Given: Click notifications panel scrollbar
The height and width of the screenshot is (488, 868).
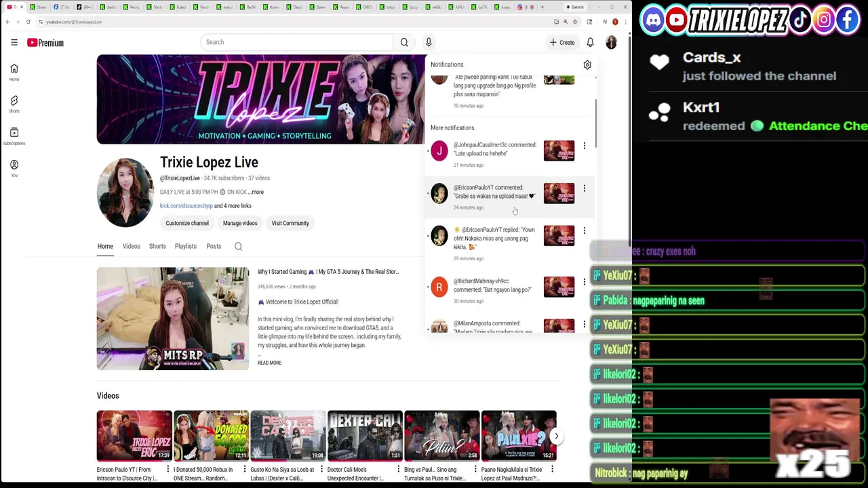Looking at the screenshot, I should point(595,123).
